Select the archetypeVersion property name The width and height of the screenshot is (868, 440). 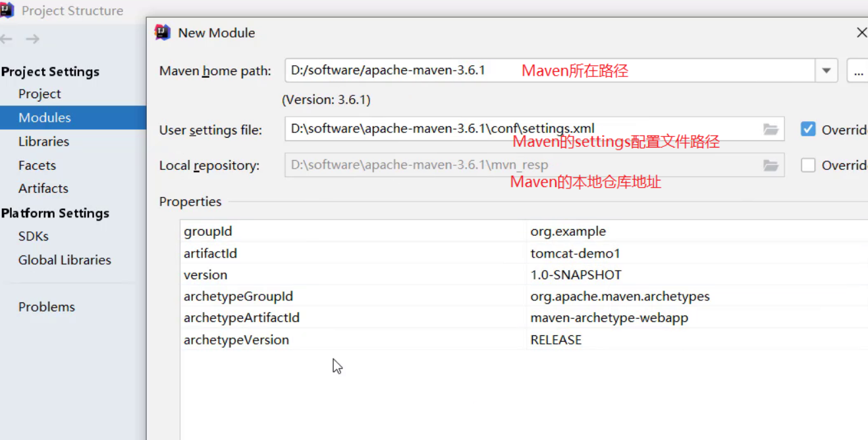pyautogui.click(x=236, y=340)
